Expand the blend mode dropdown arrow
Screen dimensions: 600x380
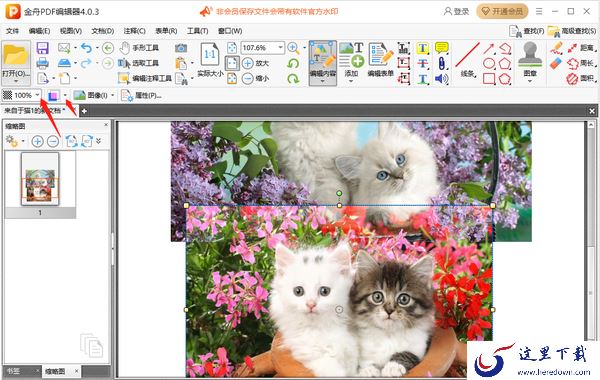pyautogui.click(x=65, y=95)
